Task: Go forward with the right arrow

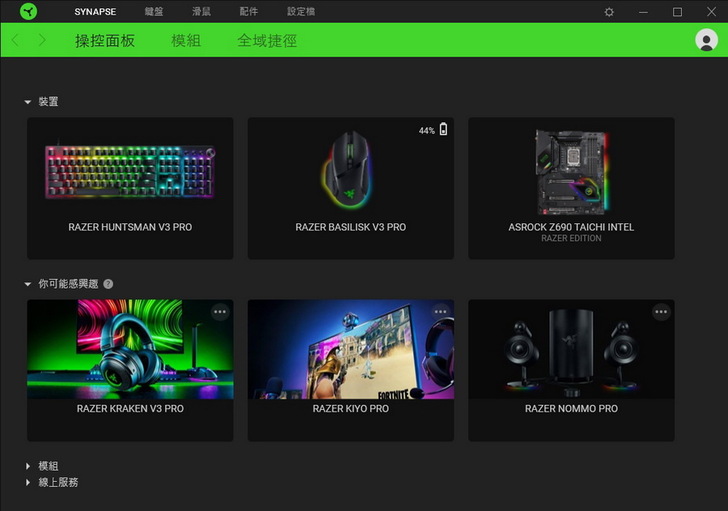Action: point(42,40)
